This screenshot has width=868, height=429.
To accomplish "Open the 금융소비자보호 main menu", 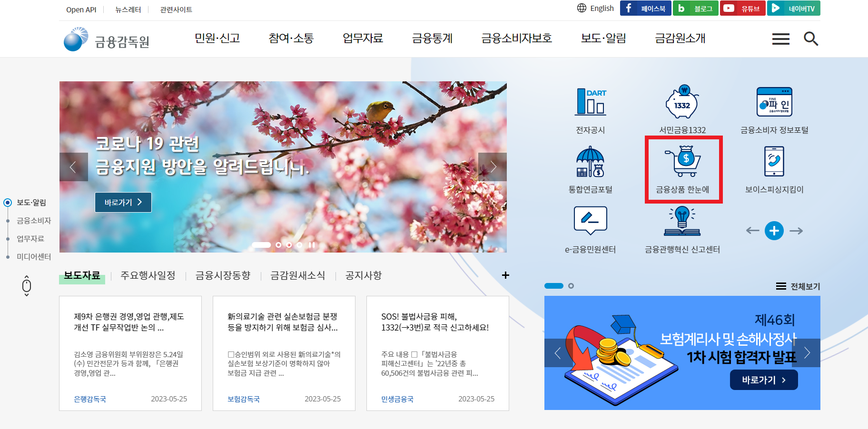I will (516, 39).
